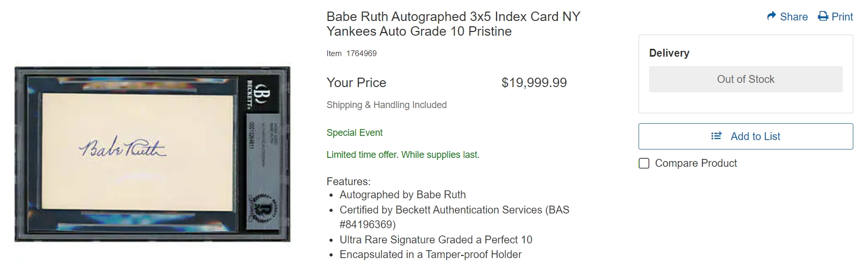Image resolution: width=868 pixels, height=278 pixels.
Task: Click the Share arrow icon
Action: [771, 16]
